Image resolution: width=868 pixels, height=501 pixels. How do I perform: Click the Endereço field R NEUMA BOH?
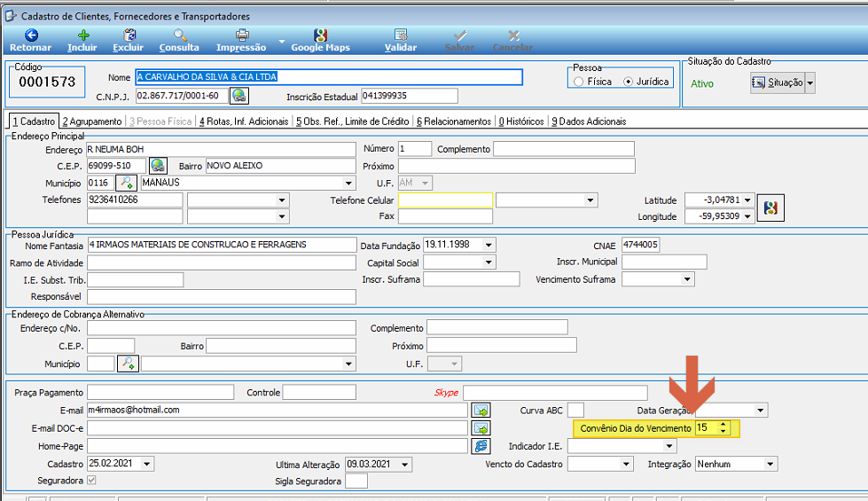coord(221,150)
